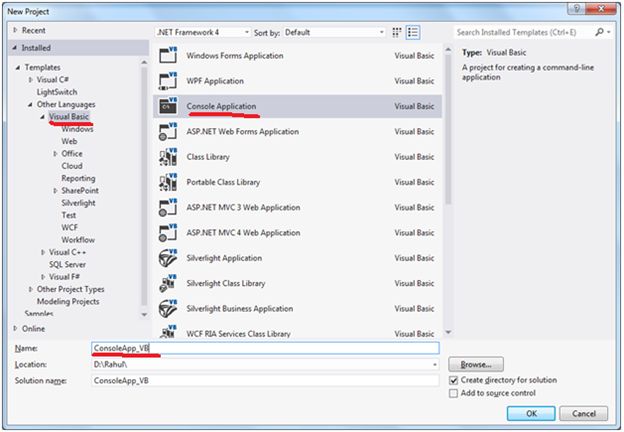The height and width of the screenshot is (432, 624).
Task: Click the Browse... button
Action: click(x=476, y=364)
